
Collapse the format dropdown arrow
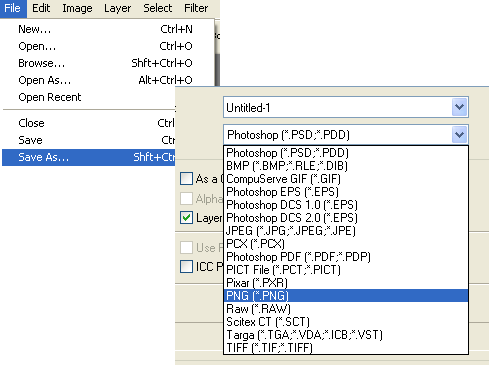[x=459, y=135]
